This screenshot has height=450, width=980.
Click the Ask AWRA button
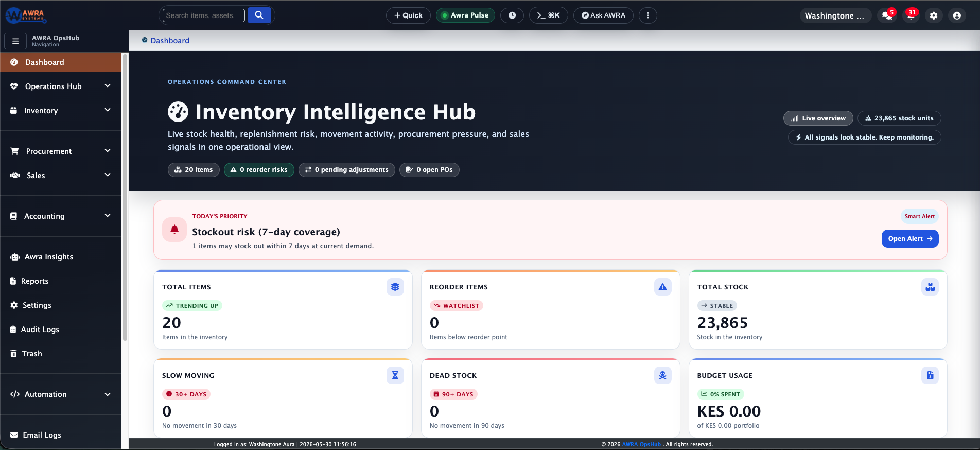pyautogui.click(x=603, y=15)
